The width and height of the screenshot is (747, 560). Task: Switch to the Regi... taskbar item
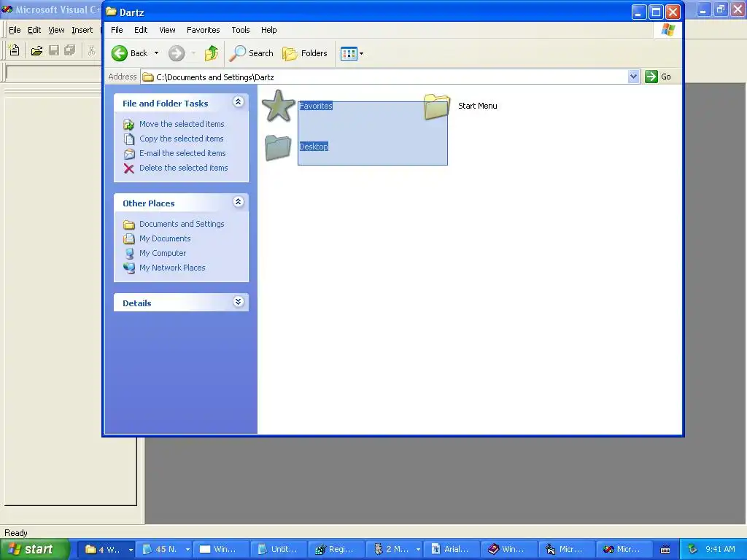click(x=336, y=550)
